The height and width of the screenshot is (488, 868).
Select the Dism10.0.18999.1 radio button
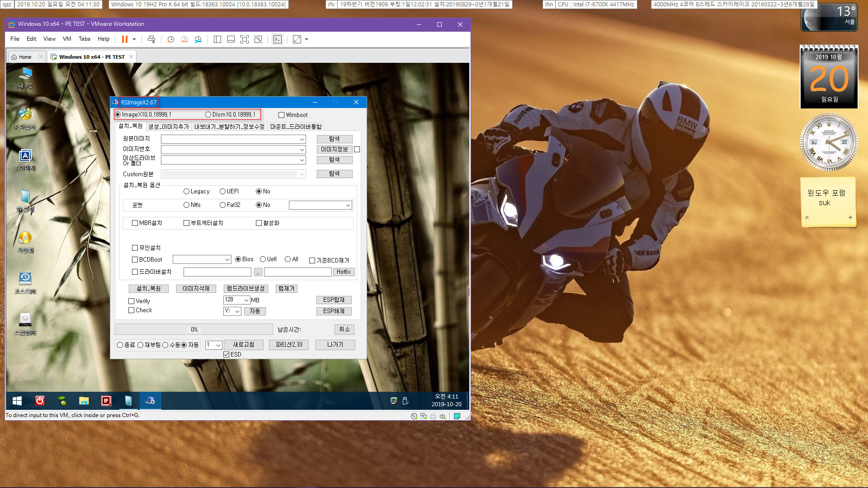coord(208,115)
